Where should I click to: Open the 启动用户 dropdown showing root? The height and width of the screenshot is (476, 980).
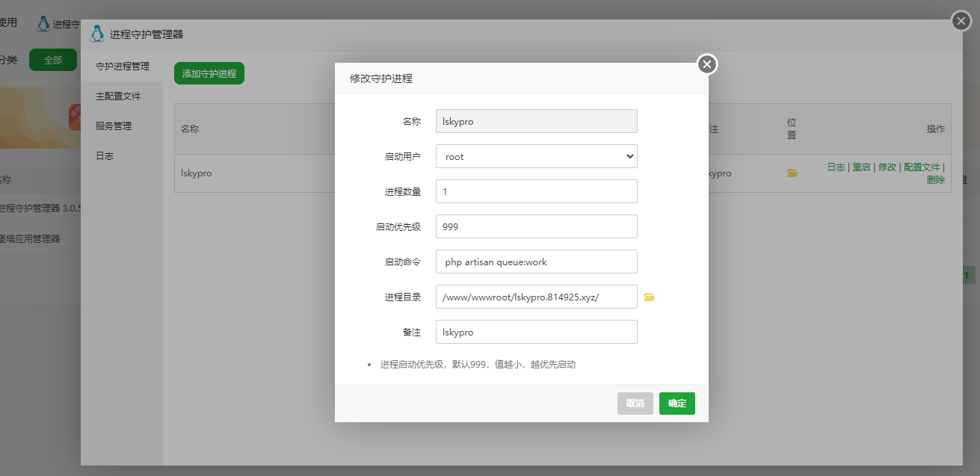[536, 156]
